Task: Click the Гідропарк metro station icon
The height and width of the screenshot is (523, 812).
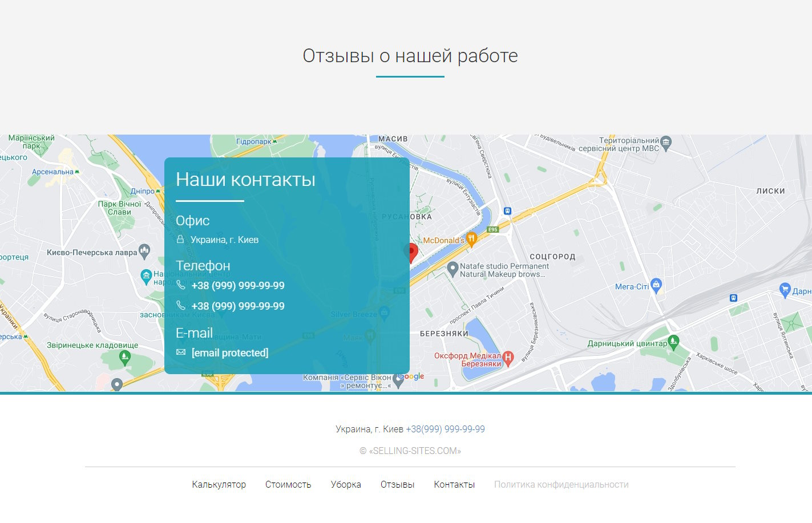Action: (275, 140)
